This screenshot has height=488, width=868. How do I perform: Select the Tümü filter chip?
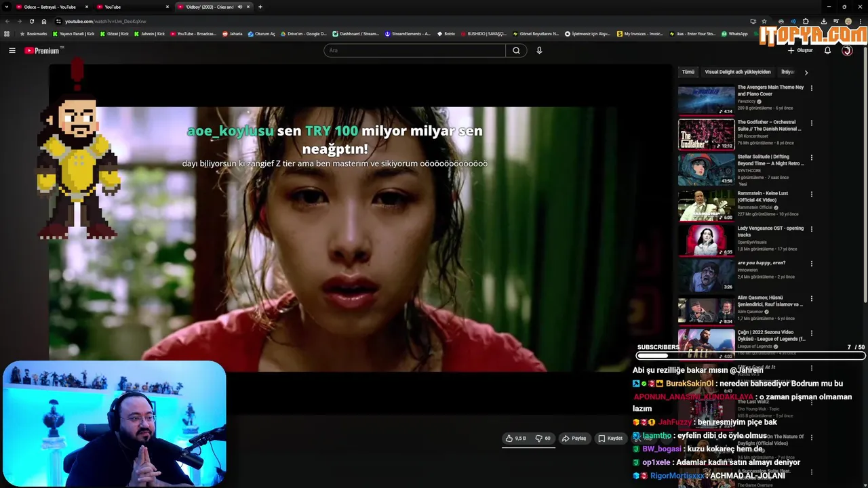[688, 72]
